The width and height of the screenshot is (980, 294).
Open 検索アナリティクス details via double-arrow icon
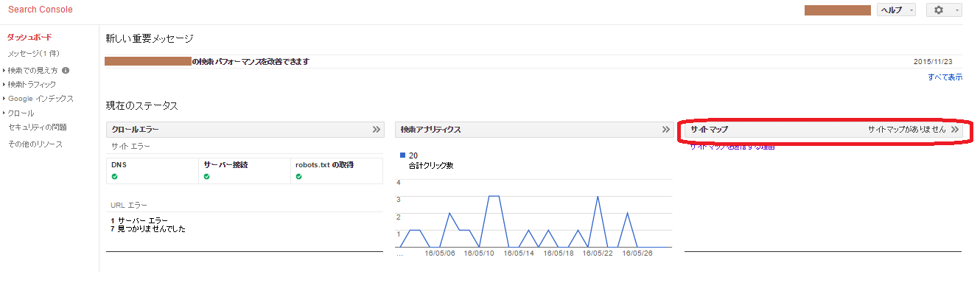click(665, 129)
